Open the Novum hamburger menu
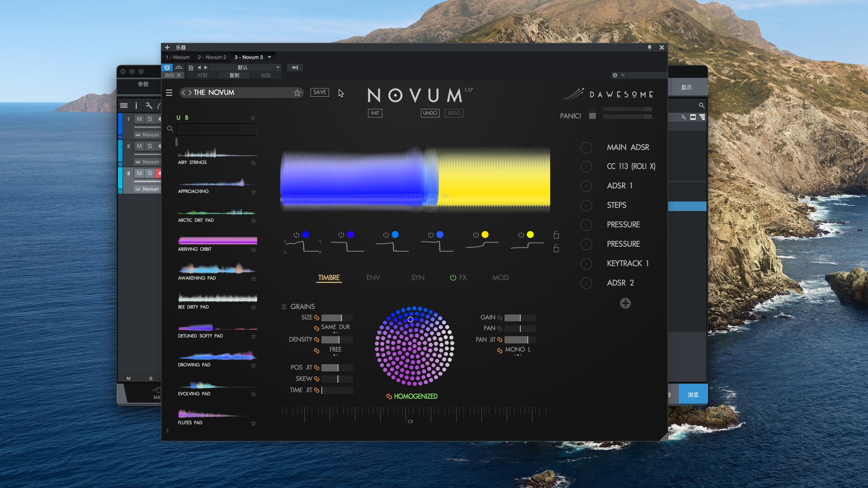The width and height of the screenshot is (868, 488). click(169, 93)
